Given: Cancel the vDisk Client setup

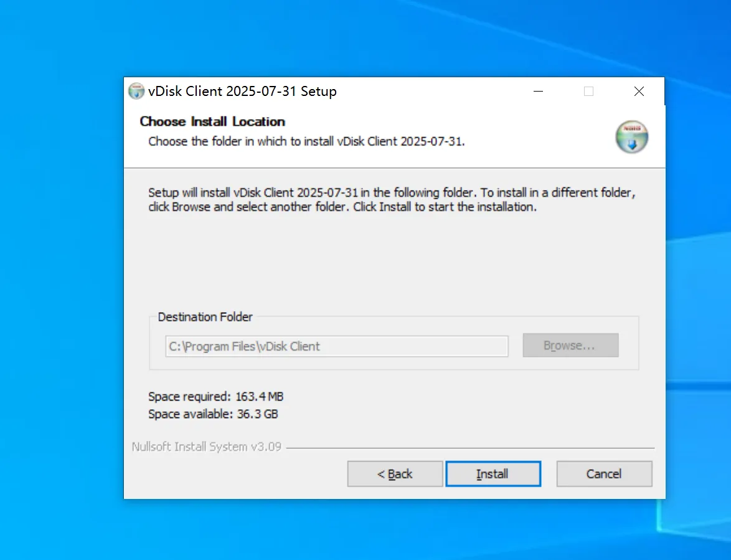Looking at the screenshot, I should click(x=604, y=474).
